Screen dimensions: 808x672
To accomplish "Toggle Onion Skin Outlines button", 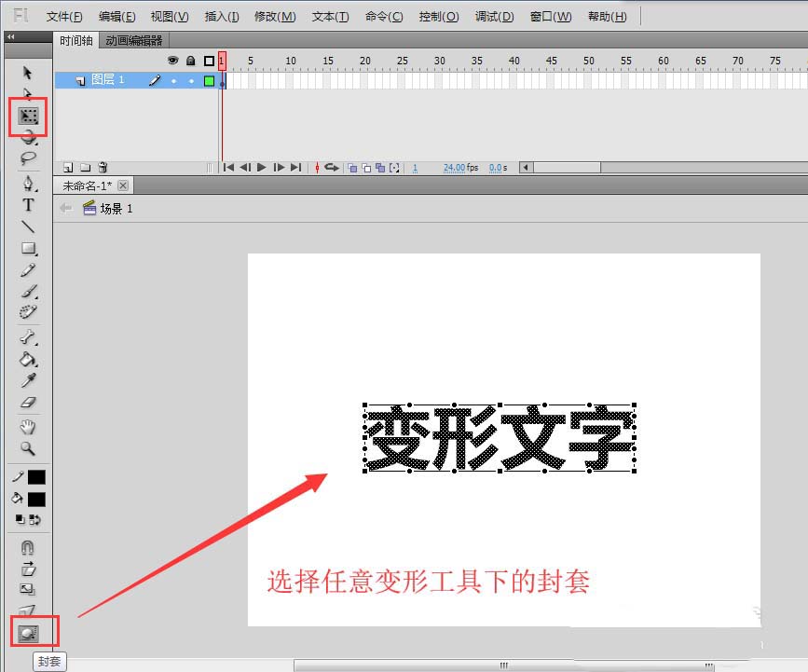I will pos(366,168).
